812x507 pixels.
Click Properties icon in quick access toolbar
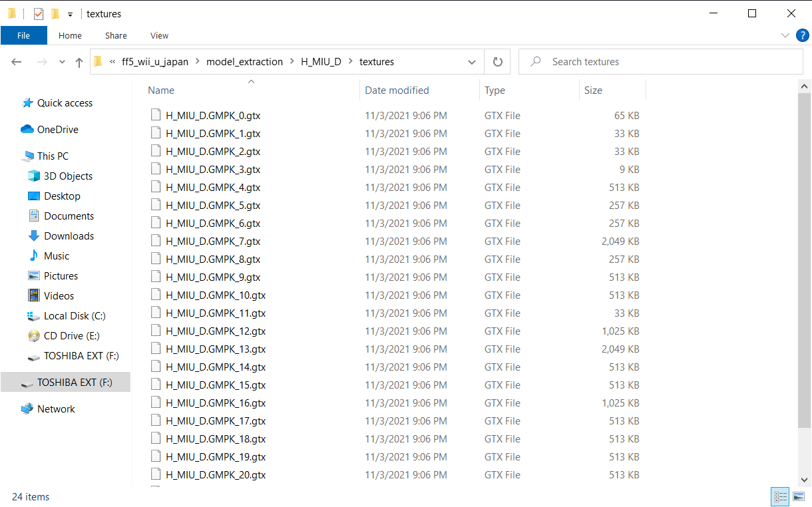click(39, 13)
